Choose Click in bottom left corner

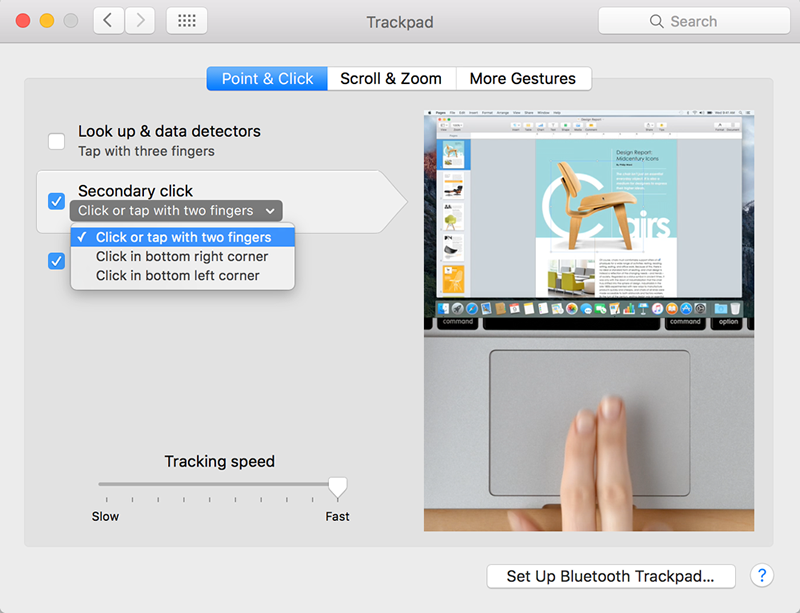point(177,275)
